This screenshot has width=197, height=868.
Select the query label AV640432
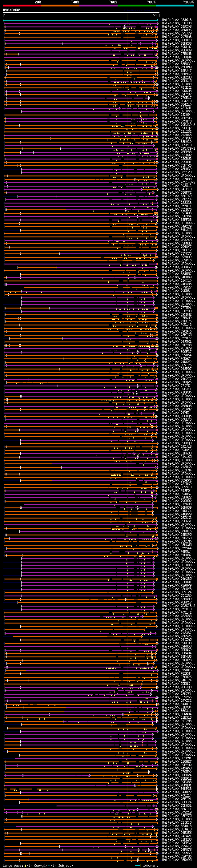[11, 10]
